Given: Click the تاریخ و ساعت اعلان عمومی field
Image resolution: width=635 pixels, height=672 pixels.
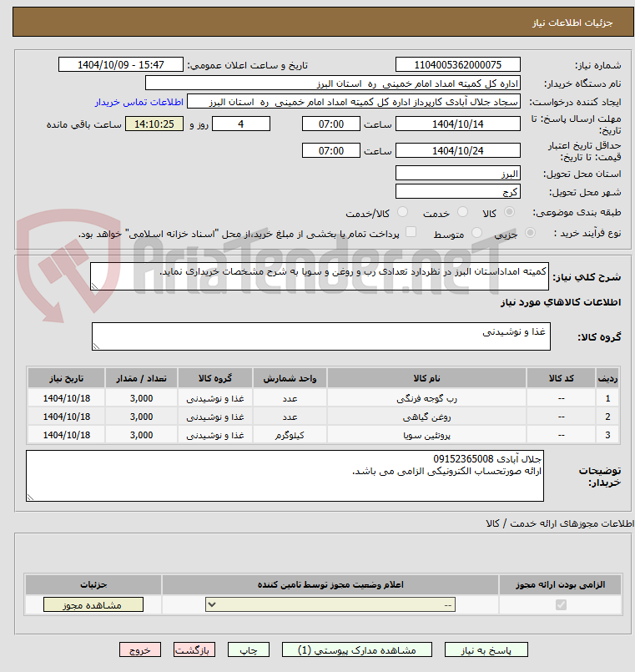Looking at the screenshot, I should pyautogui.click(x=121, y=65).
